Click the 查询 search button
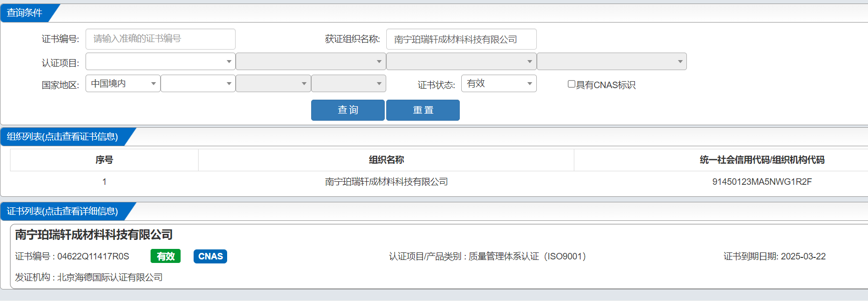This screenshot has height=301, width=868. click(348, 110)
